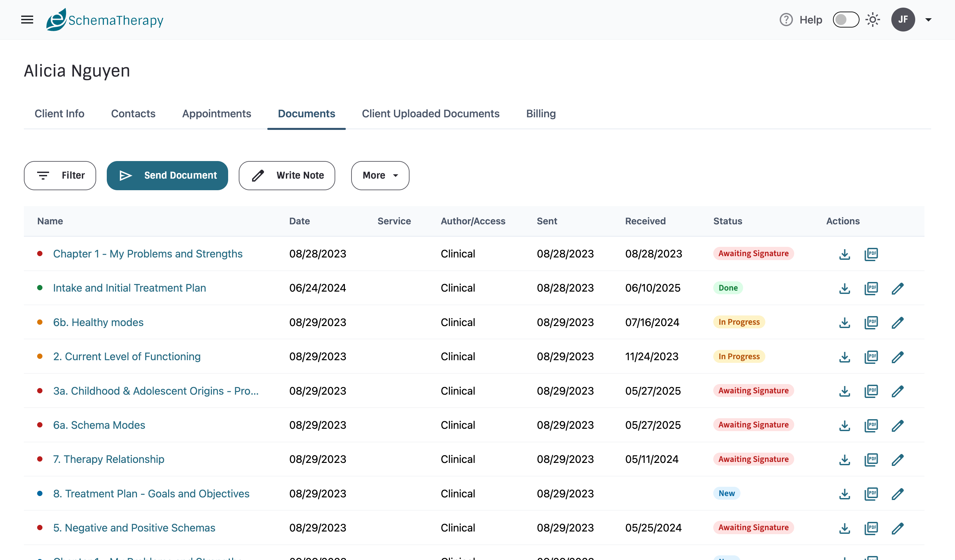Click the SchemaTherapy logo
The height and width of the screenshot is (560, 955).
coord(104,20)
